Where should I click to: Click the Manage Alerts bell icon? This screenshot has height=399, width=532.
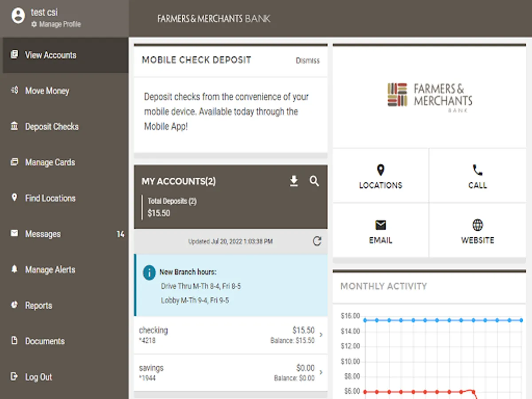point(14,269)
